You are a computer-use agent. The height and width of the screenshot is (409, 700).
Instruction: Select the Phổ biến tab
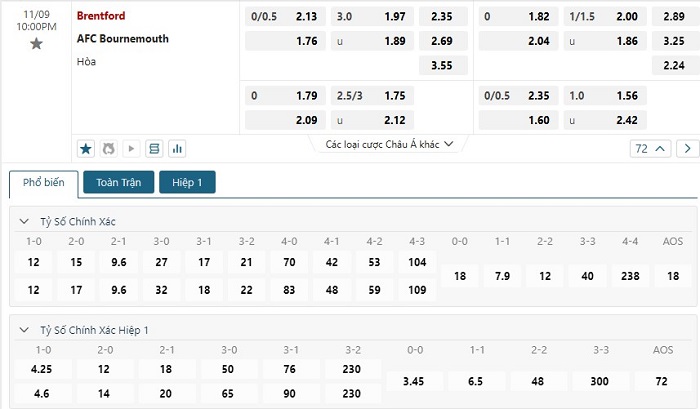click(43, 183)
